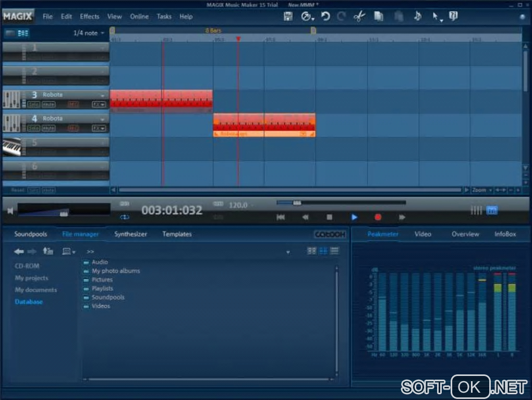Click the stop button
The width and height of the screenshot is (532, 400).
click(x=330, y=217)
